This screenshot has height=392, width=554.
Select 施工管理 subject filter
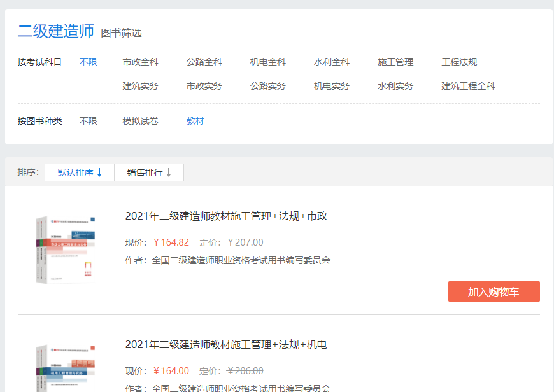395,62
